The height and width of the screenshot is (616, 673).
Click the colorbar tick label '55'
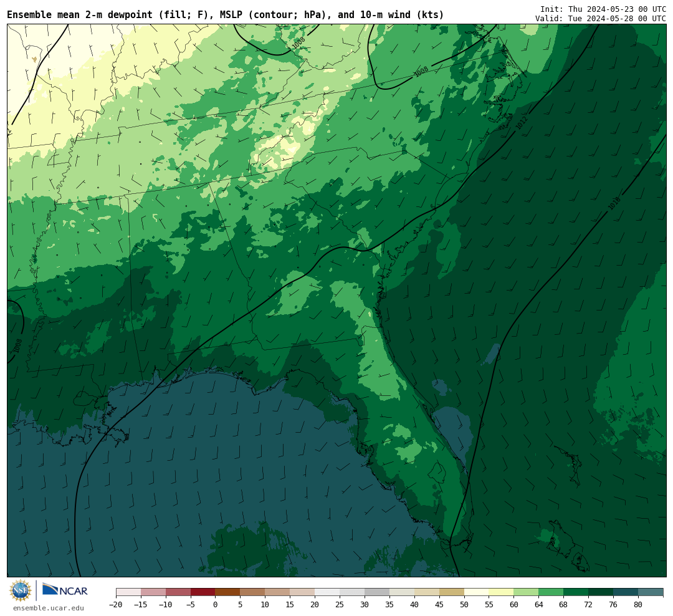pyautogui.click(x=489, y=605)
